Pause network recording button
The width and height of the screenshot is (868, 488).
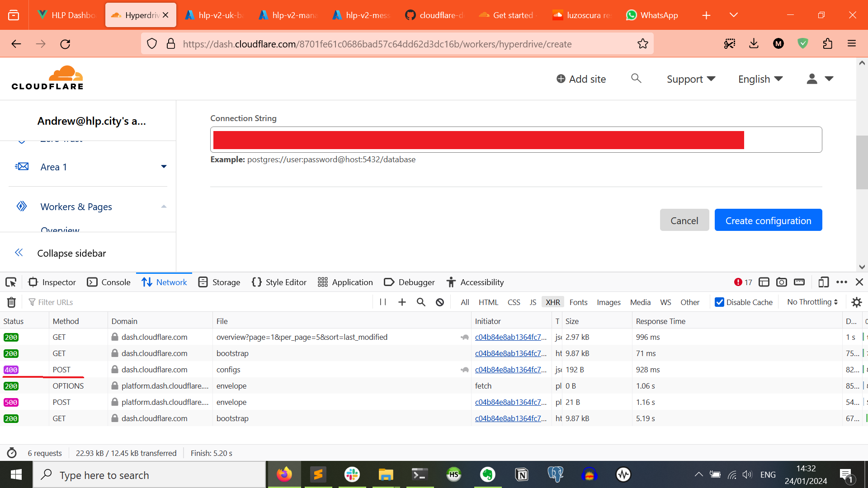(383, 302)
